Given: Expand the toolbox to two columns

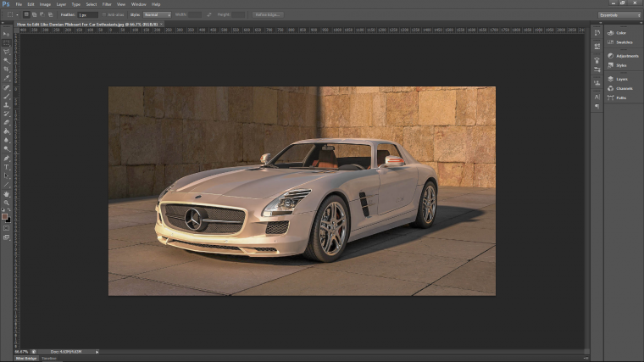Looking at the screenshot, I should tap(3, 23).
